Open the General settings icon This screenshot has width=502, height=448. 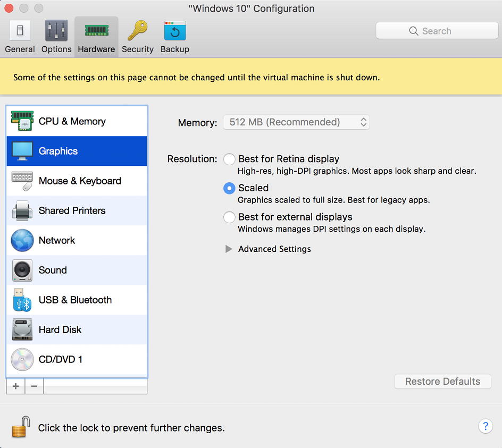pyautogui.click(x=20, y=30)
